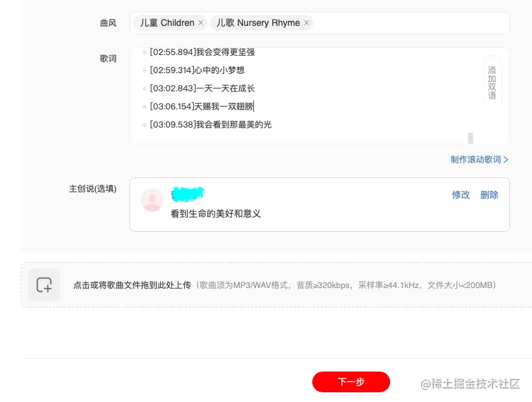Click the lyrics box scrollbar thumb
Viewport: 532px width, 402px height.
click(x=470, y=138)
